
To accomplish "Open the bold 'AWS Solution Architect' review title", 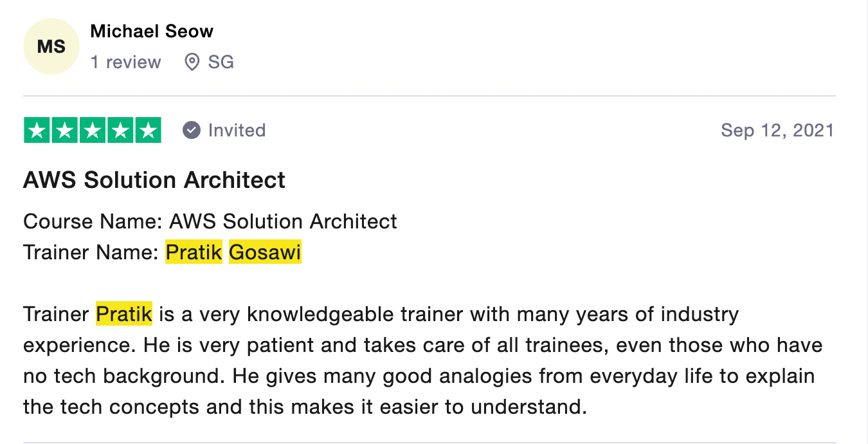I will (x=154, y=180).
